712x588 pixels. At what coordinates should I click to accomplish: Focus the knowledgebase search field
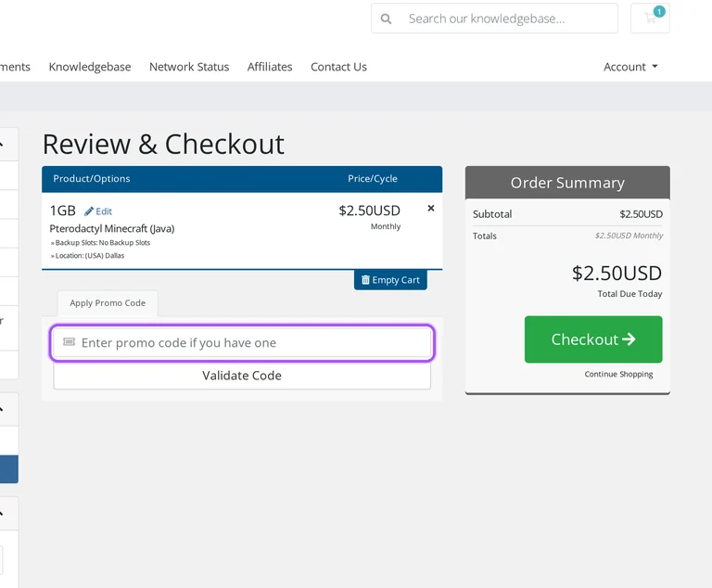[494, 19]
